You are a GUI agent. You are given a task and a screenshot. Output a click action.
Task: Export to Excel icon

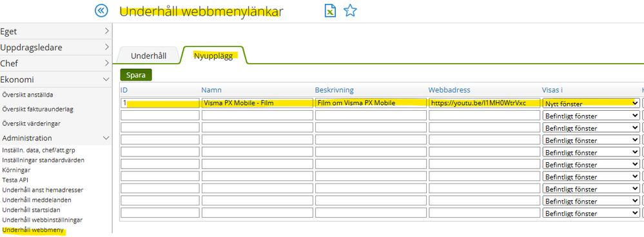[330, 11]
